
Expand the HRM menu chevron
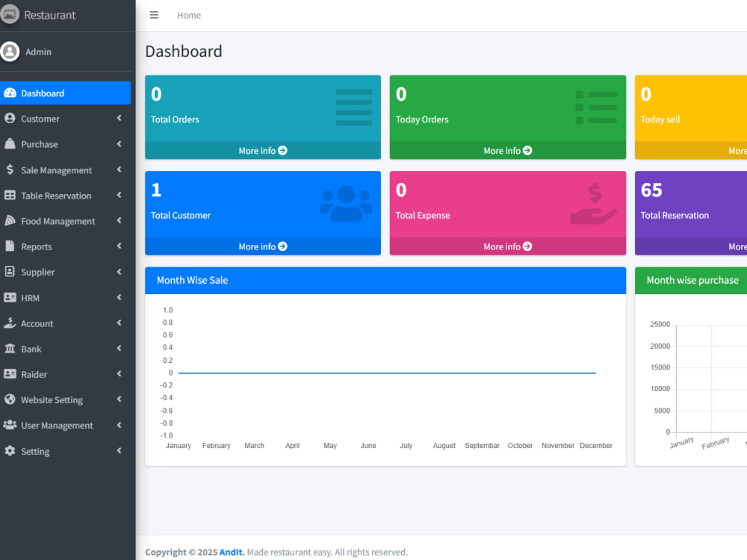click(x=119, y=297)
